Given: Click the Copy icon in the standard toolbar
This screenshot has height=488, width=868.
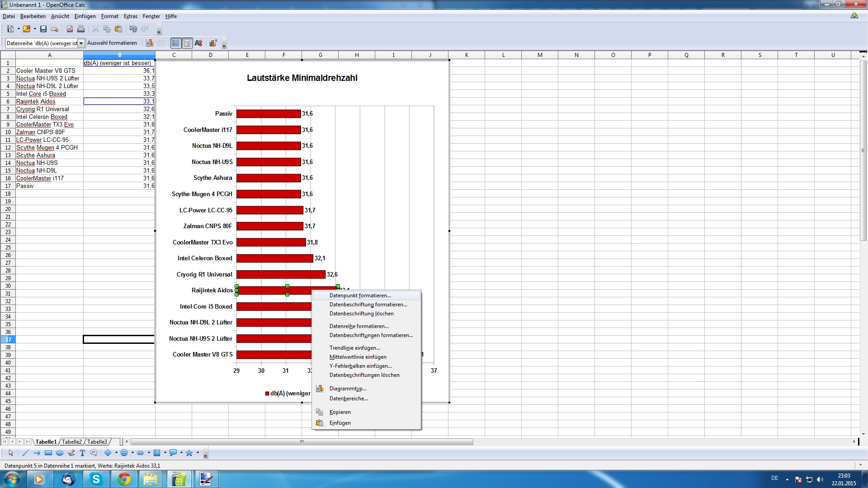Looking at the screenshot, I should click(x=107, y=29).
